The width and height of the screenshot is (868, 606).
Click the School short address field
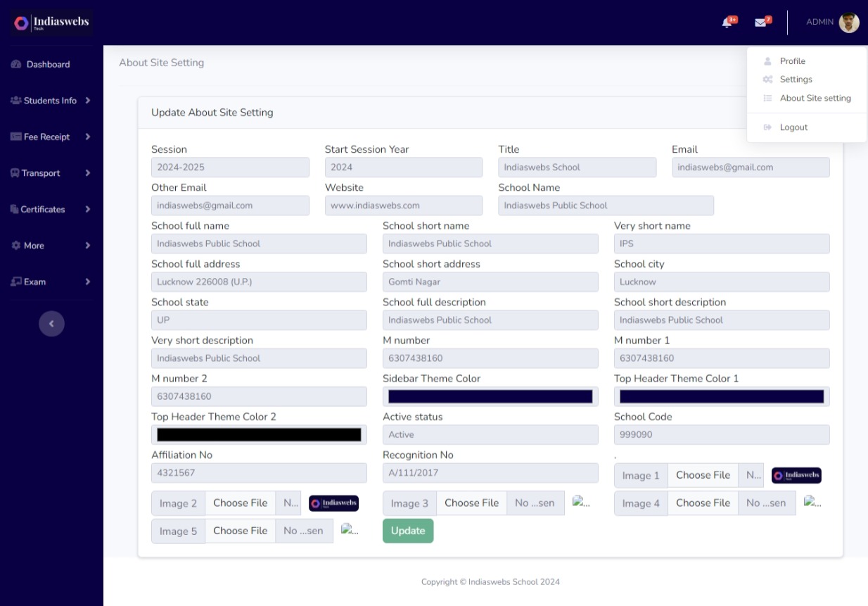tap(490, 282)
